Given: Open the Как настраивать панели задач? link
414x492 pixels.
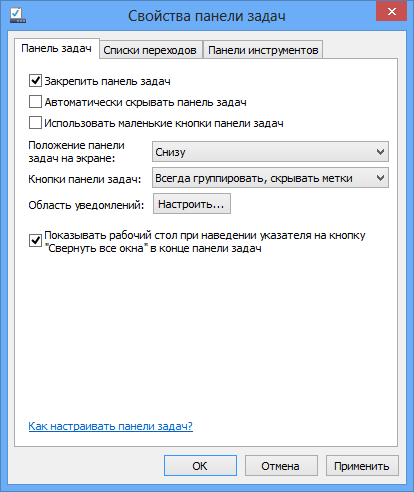Looking at the screenshot, I should 111,426.
